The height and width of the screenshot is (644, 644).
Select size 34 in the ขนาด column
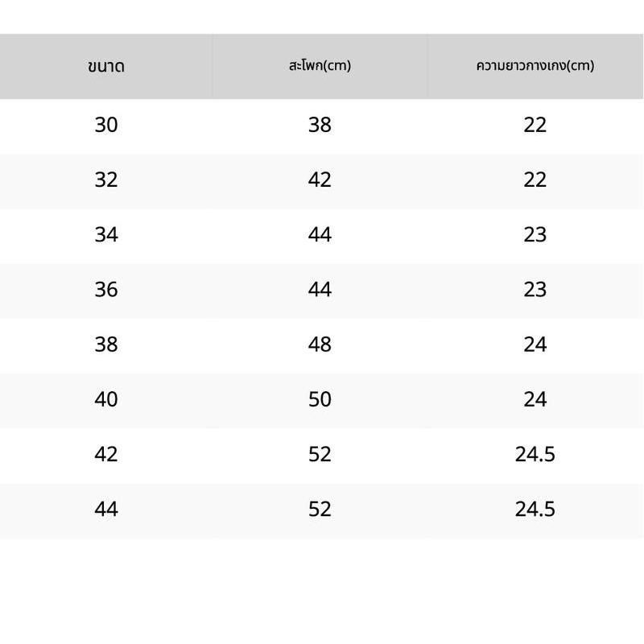coord(106,234)
